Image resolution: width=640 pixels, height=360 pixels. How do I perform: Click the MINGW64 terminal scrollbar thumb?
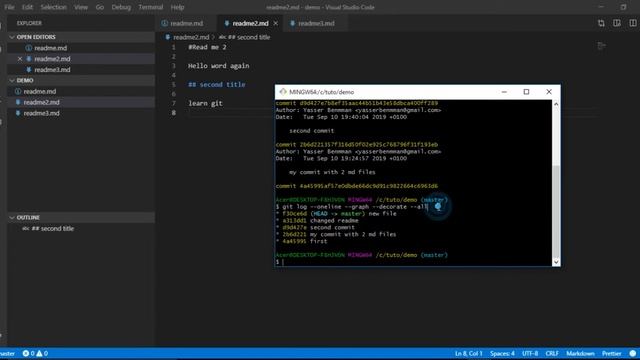click(x=556, y=211)
